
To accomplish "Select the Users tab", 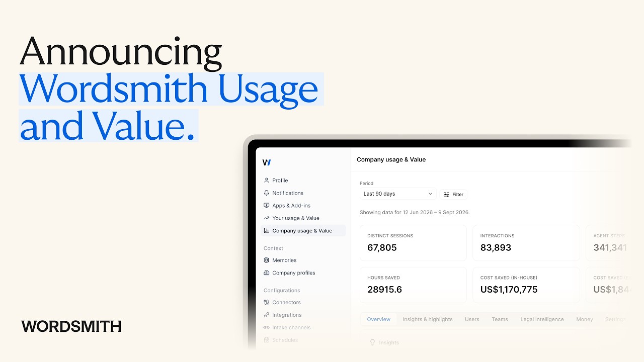I will coord(472,319).
